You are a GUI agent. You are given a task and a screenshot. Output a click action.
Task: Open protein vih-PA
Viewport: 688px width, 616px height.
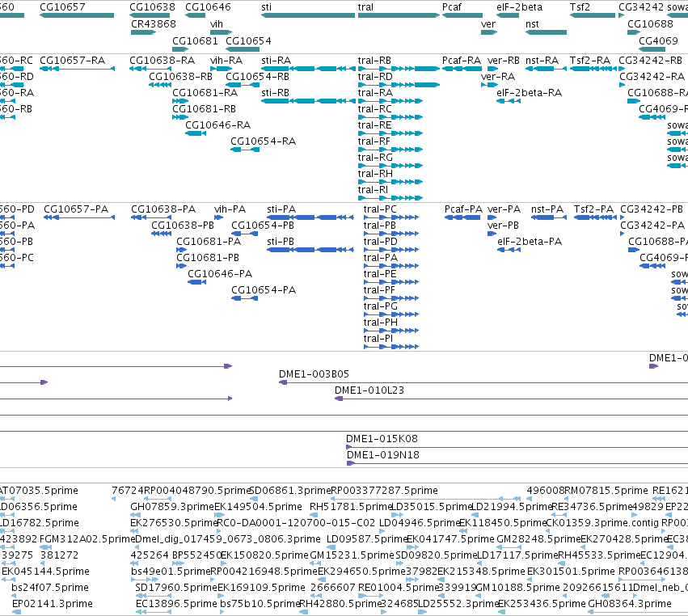click(218, 217)
